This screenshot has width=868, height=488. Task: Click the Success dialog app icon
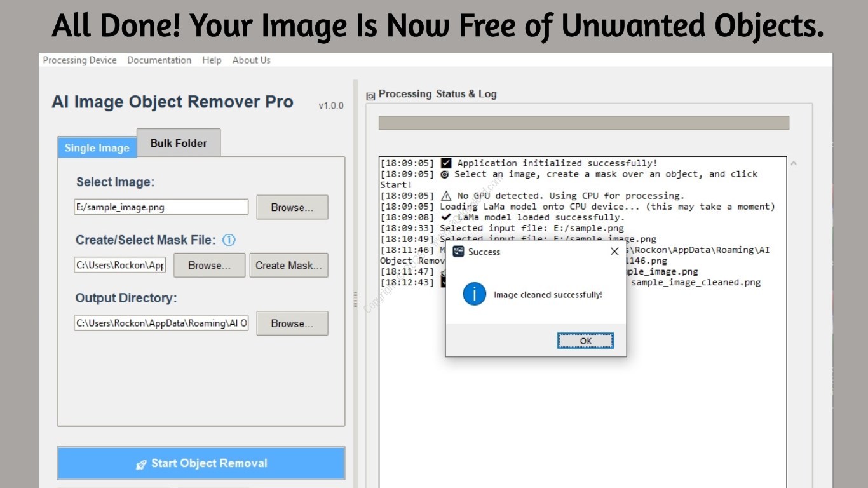(x=458, y=252)
